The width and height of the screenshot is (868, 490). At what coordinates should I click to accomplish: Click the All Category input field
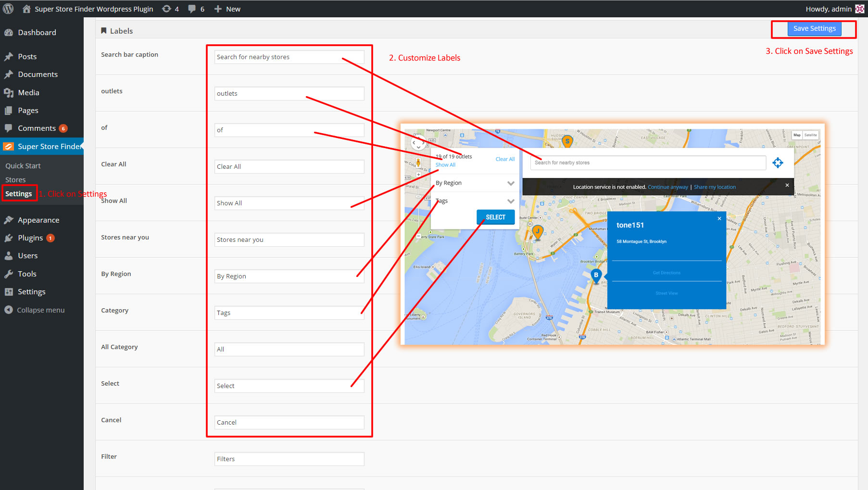(289, 350)
